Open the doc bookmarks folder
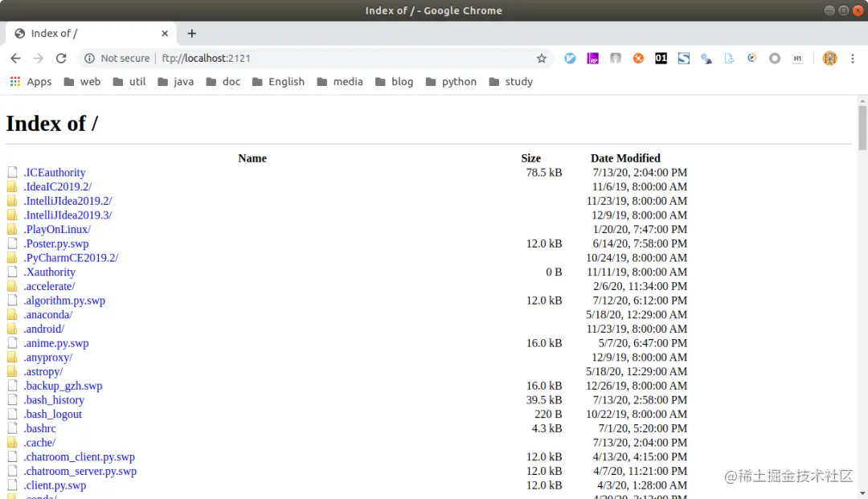Screen dimensions: 868x499 coord(223,82)
